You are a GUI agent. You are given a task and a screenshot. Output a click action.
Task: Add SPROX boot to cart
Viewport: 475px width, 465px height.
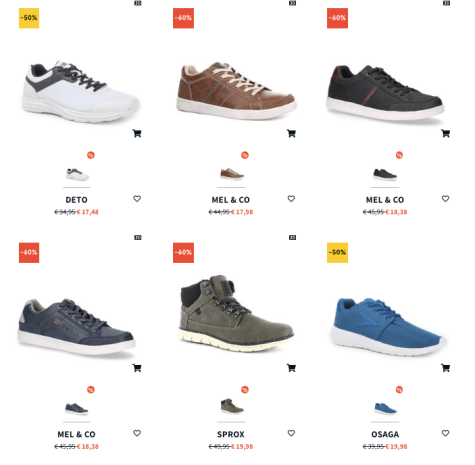point(291,368)
